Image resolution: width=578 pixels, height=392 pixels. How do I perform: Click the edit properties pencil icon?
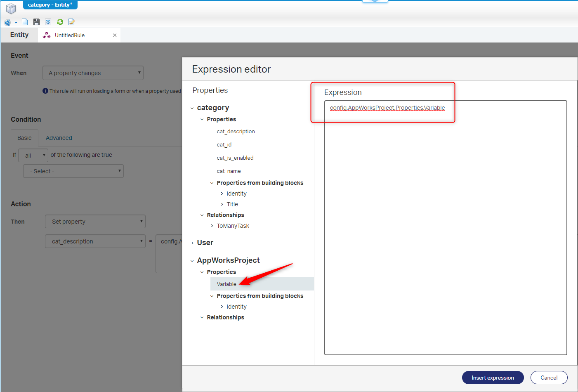pyautogui.click(x=72, y=22)
